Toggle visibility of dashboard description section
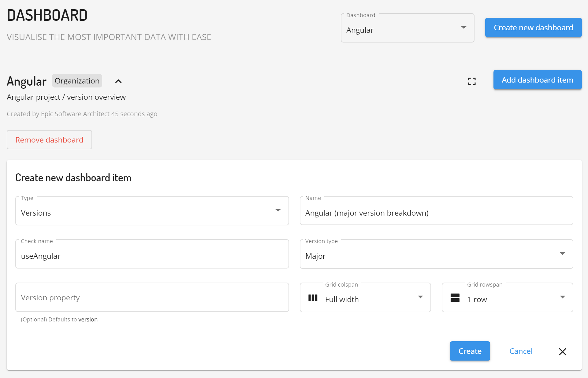This screenshot has height=378, width=588. 118,81
